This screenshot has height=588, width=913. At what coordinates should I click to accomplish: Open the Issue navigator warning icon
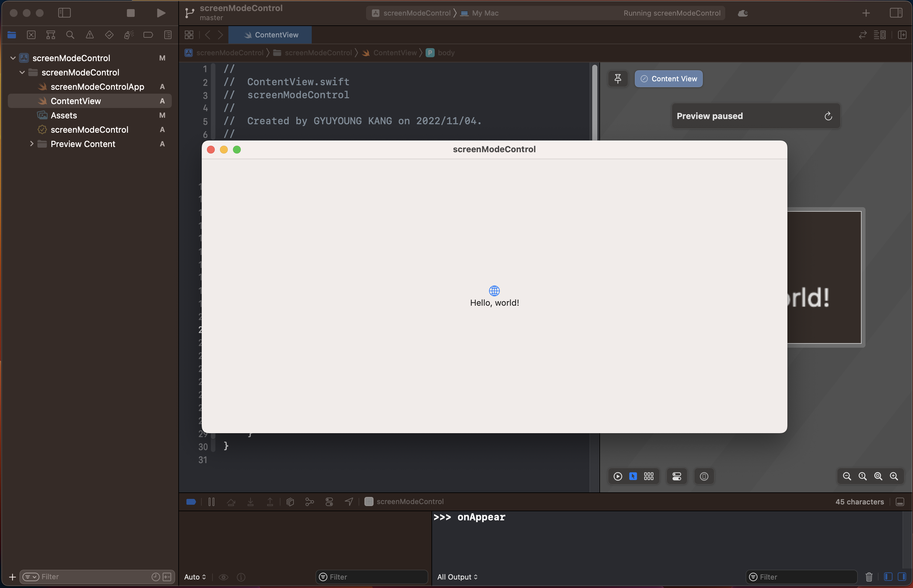tap(89, 35)
